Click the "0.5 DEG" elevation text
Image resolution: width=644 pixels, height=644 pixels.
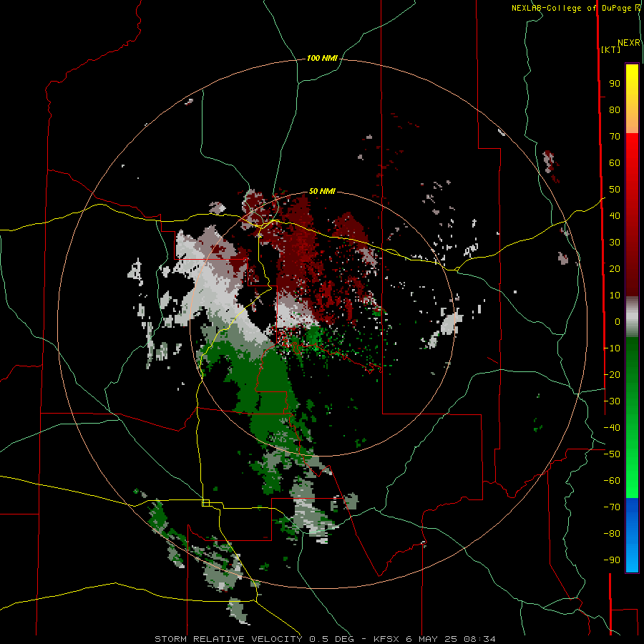[x=332, y=639]
